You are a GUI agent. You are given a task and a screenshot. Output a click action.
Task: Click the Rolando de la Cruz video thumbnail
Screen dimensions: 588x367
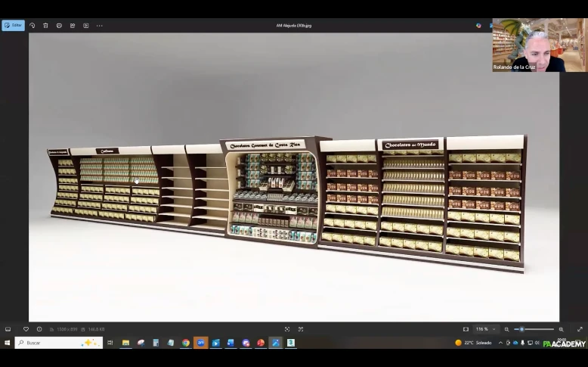(528, 45)
